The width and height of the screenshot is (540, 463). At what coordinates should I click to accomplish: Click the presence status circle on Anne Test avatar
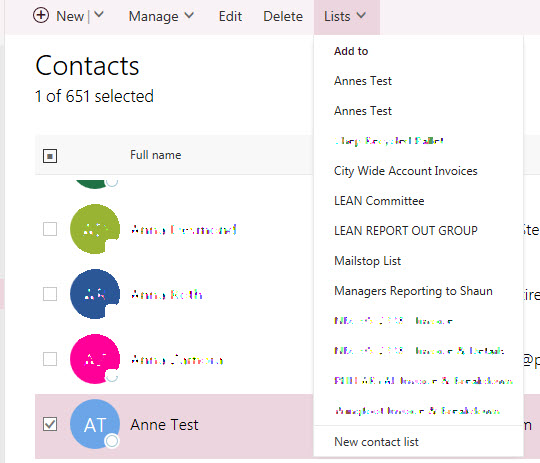coord(112,441)
